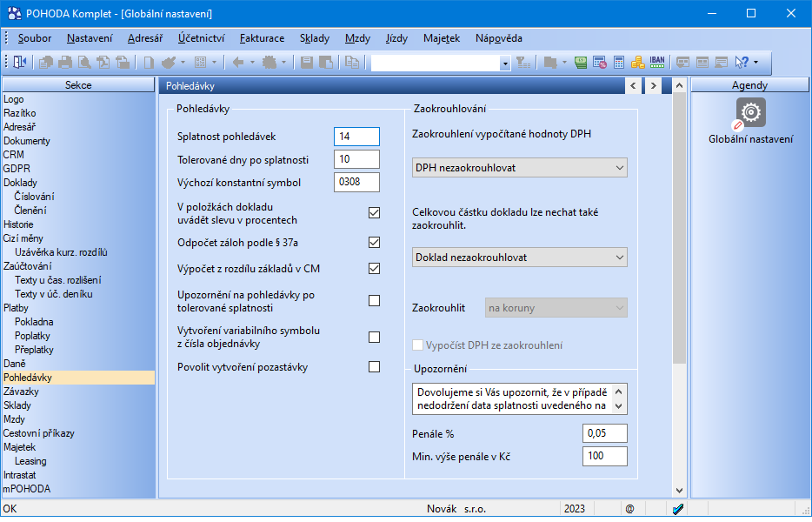The width and height of the screenshot is (812, 522).
Task: Click the @ symbol in status bar
Action: pyautogui.click(x=629, y=509)
